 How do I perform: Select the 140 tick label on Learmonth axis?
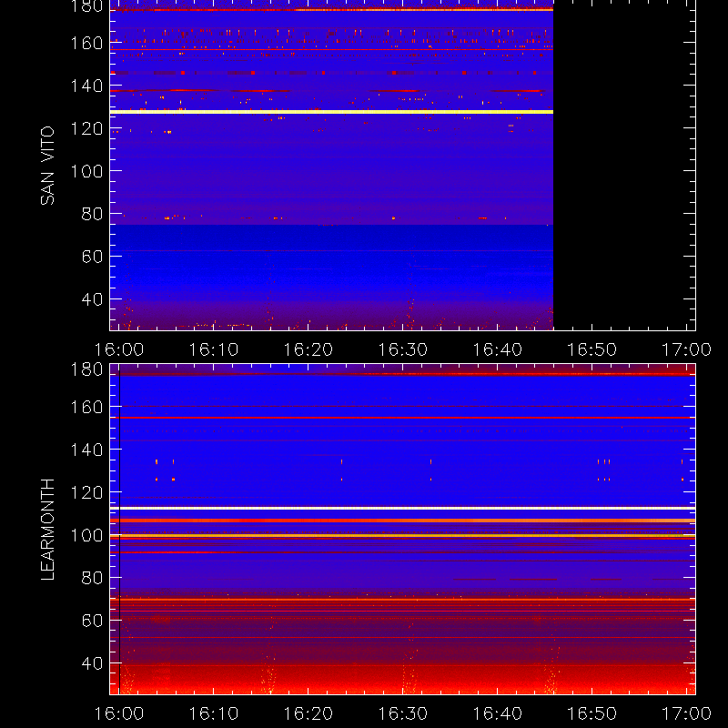[86, 450]
